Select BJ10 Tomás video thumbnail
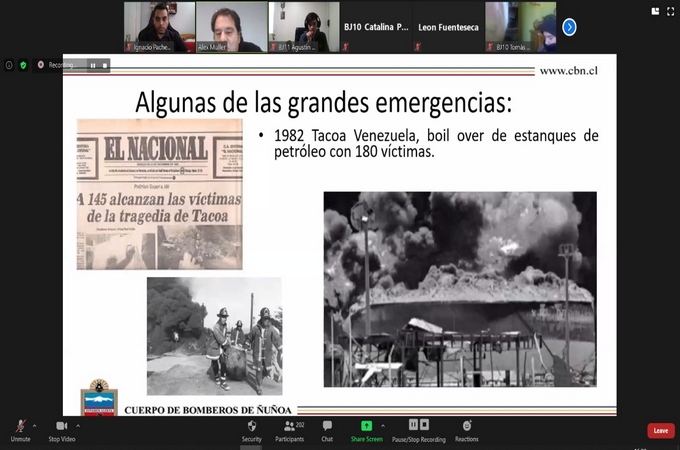This screenshot has width=680, height=450. [x=520, y=27]
